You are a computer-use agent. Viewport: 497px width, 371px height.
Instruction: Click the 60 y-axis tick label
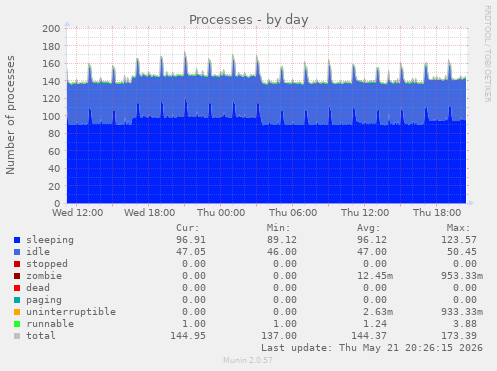pyautogui.click(x=54, y=151)
